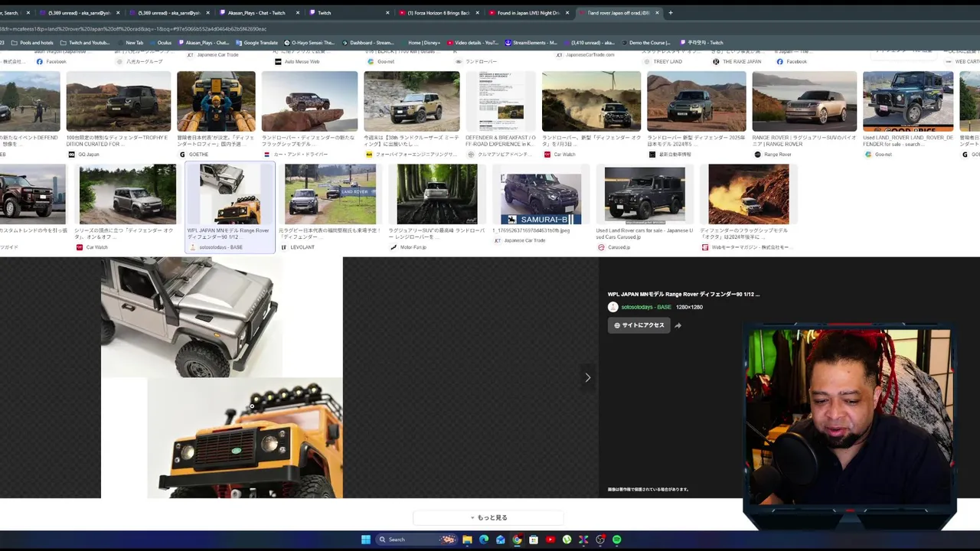Viewport: 980px width, 551px height.
Task: Close the Akasan_Plays Chat tab
Action: pyautogui.click(x=298, y=13)
